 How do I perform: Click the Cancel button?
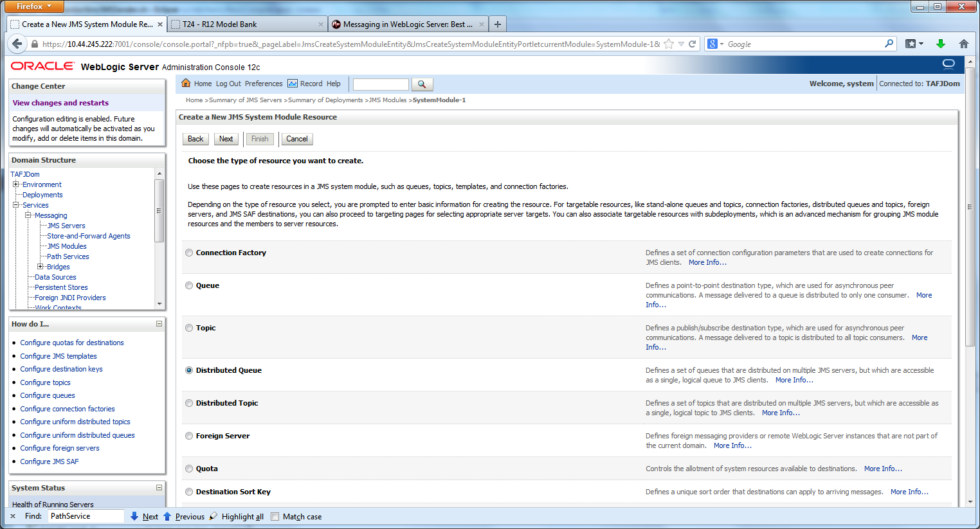[297, 139]
